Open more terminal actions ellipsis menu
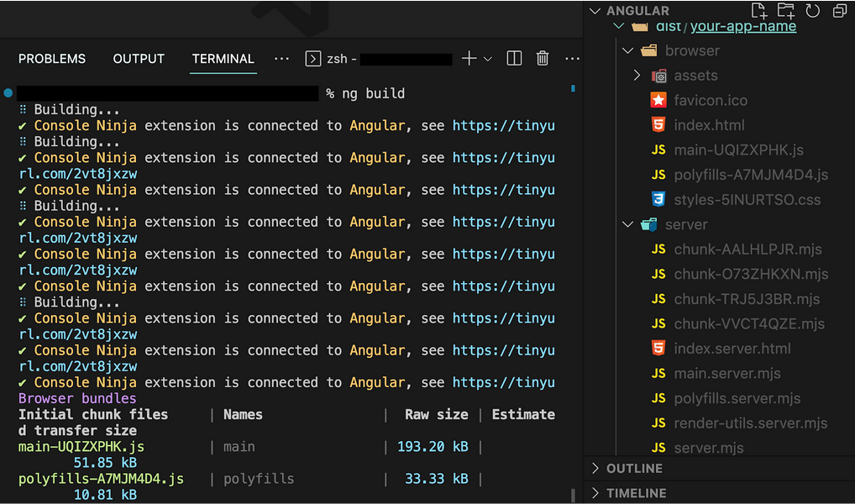The height and width of the screenshot is (504, 855). click(x=572, y=58)
